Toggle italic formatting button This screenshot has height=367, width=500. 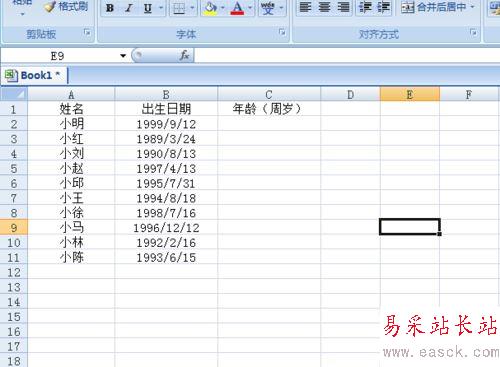[129, 8]
